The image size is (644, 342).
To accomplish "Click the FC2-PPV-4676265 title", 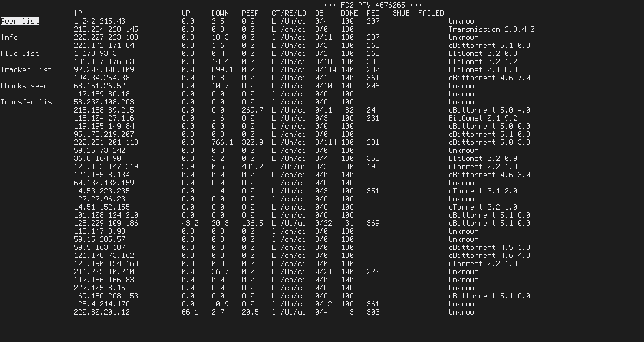I will pos(373,5).
